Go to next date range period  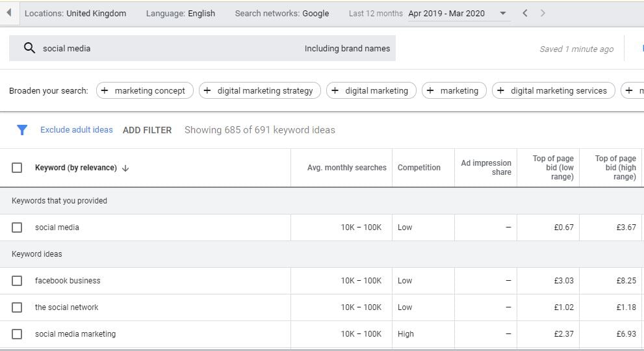pyautogui.click(x=543, y=13)
